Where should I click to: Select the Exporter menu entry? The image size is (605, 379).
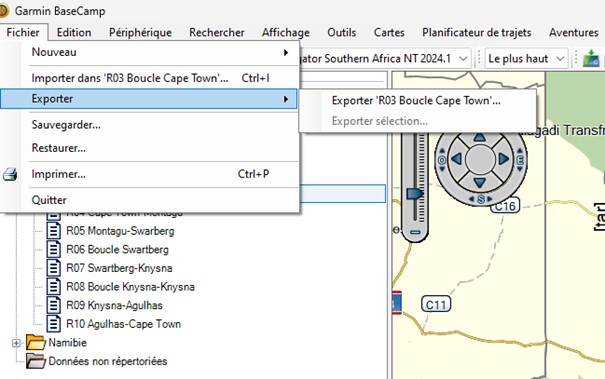click(x=149, y=99)
